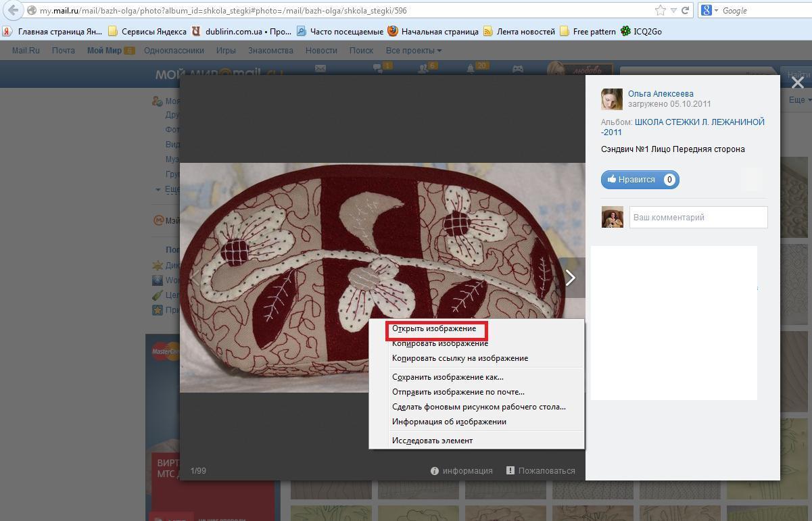The height and width of the screenshot is (521, 812).
Task: Bookmark this page with the star icon
Action: click(661, 10)
